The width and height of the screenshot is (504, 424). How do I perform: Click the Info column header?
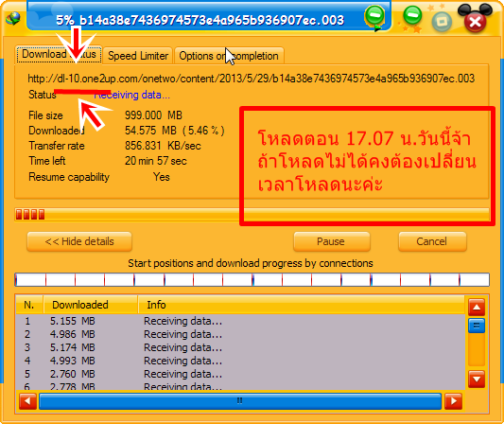pos(302,305)
